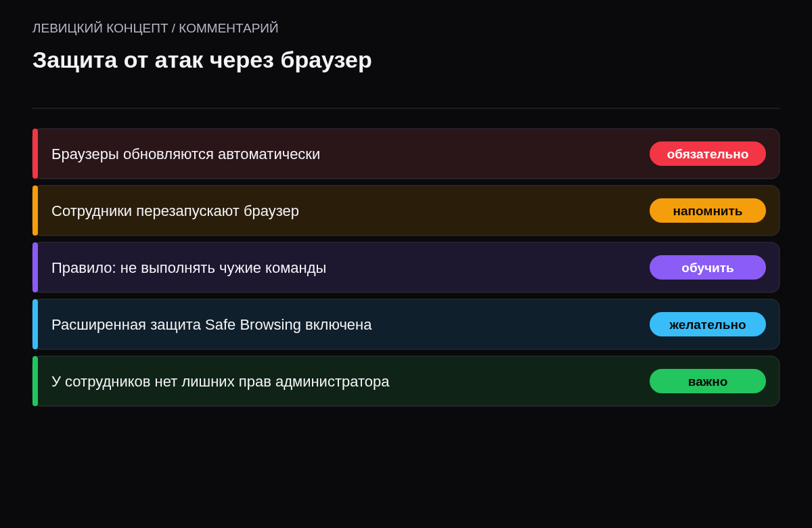Click the 'ЛЕВИЦКИЙ КОНЦЕПТ / КОММЕНТАРИЙ' breadcrumb

(x=156, y=28)
